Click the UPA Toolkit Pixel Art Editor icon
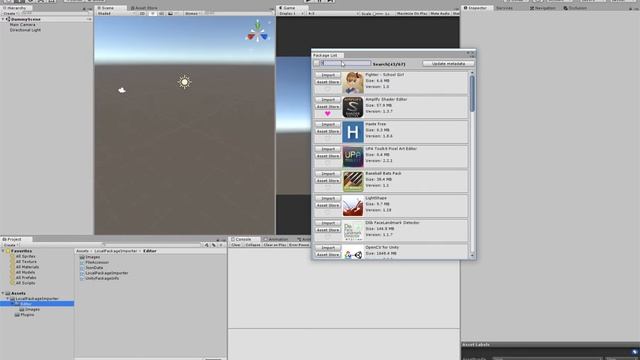This screenshot has width=640, height=360. click(353, 157)
